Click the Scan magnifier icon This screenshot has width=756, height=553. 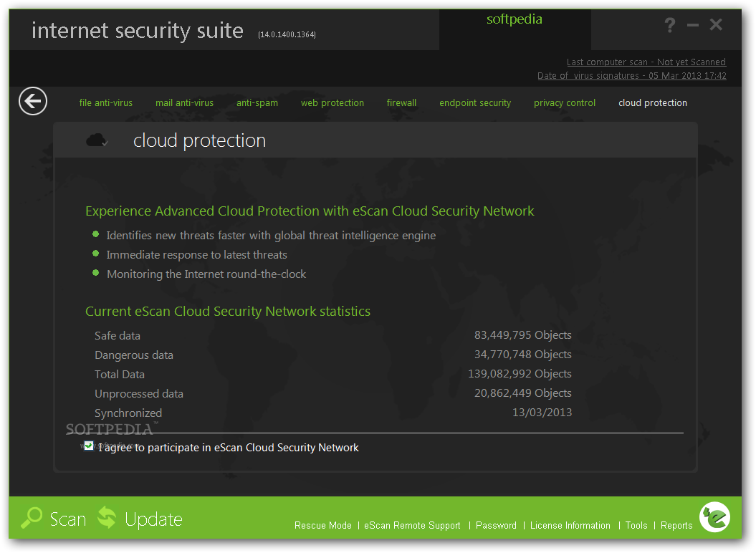pyautogui.click(x=32, y=519)
